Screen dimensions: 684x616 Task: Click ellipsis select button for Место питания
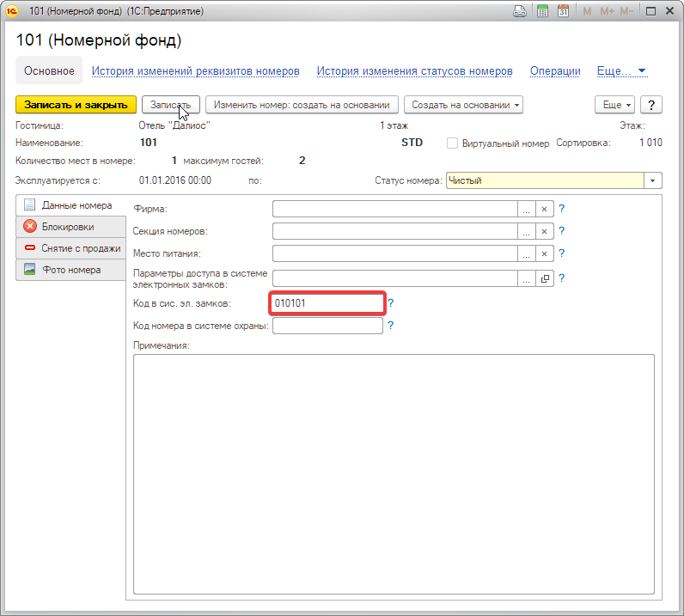click(527, 253)
